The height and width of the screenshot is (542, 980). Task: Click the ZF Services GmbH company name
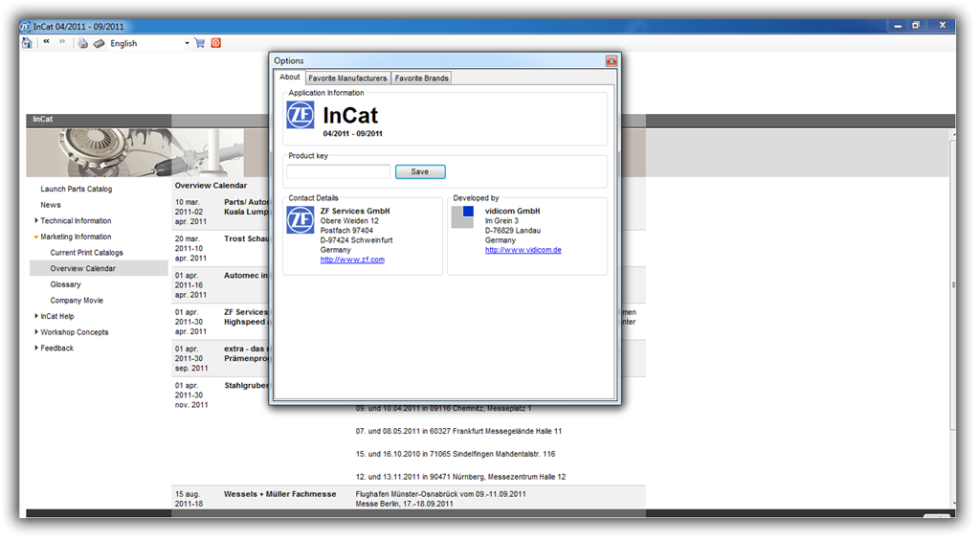coord(355,212)
